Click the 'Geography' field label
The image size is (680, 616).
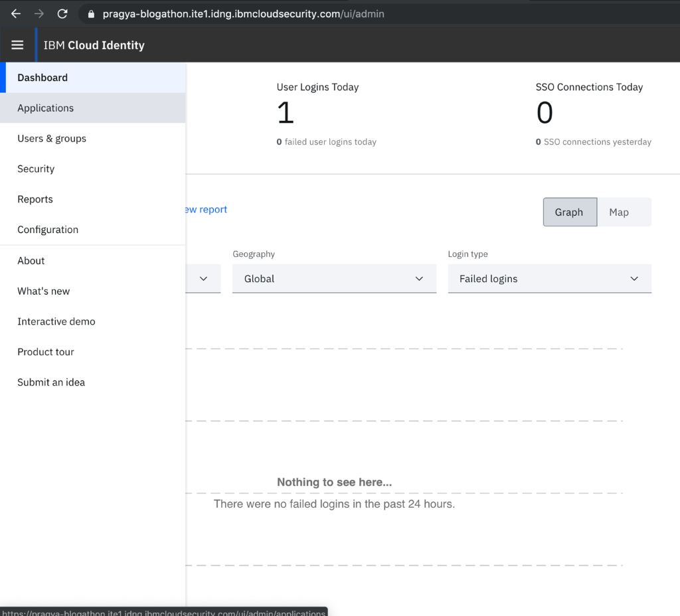pos(254,254)
